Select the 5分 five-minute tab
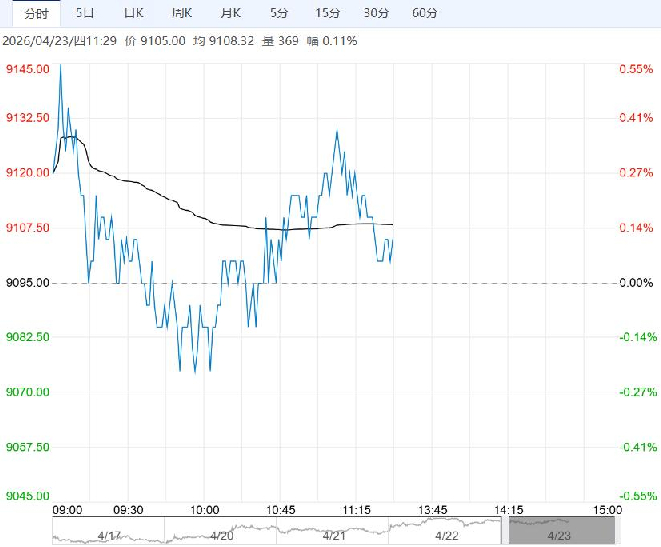This screenshot has width=661, height=547. tap(279, 13)
